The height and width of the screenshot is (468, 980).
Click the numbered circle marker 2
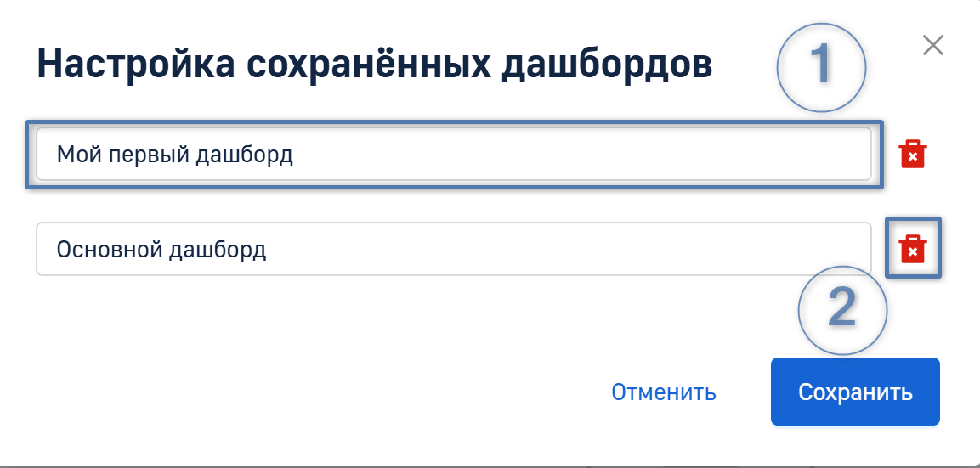841,310
